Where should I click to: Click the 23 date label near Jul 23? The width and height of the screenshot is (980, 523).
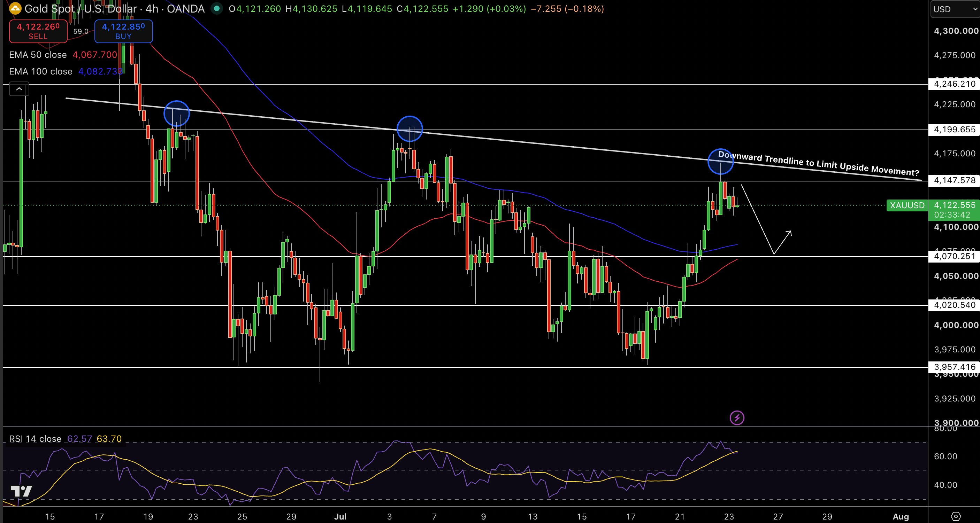click(x=728, y=516)
